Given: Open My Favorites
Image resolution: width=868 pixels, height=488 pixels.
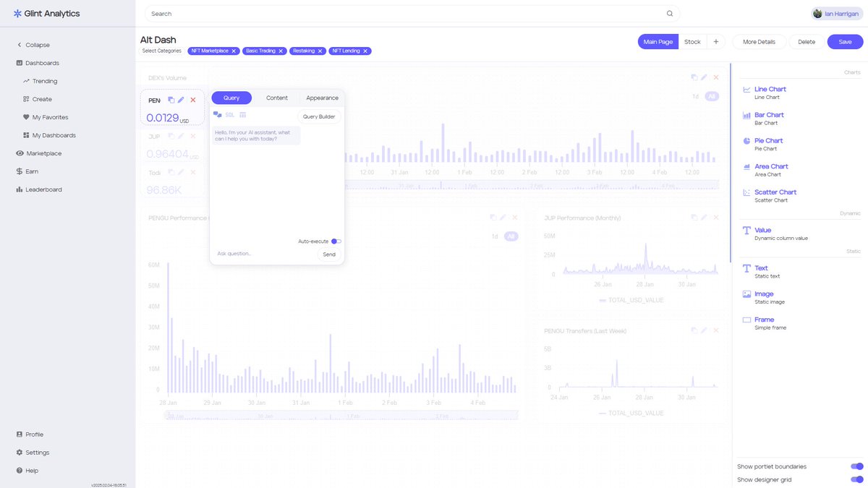Looking at the screenshot, I should click(x=45, y=117).
